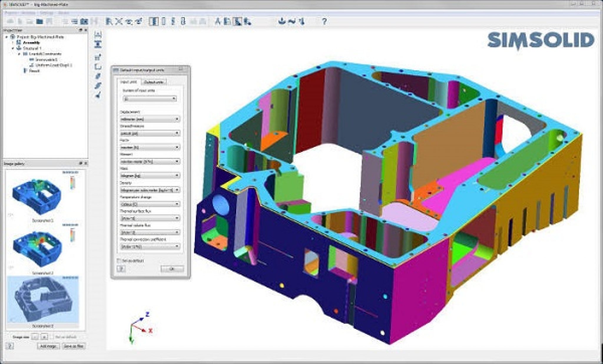Screen dimensions: 603x364
Task: Expand the Assembly node in the Project tree
Action: [12, 42]
